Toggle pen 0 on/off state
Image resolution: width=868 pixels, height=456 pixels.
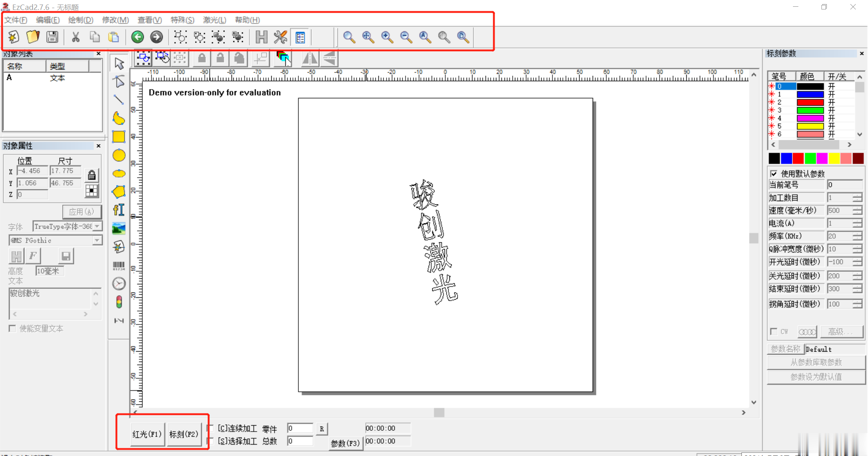832,86
